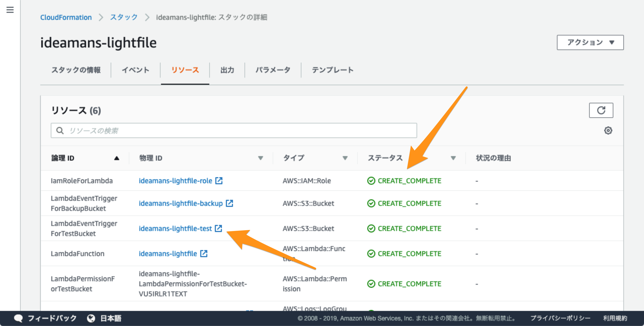644x326 pixels.
Task: Open 利用規約 footer link
Action: [x=615, y=318]
